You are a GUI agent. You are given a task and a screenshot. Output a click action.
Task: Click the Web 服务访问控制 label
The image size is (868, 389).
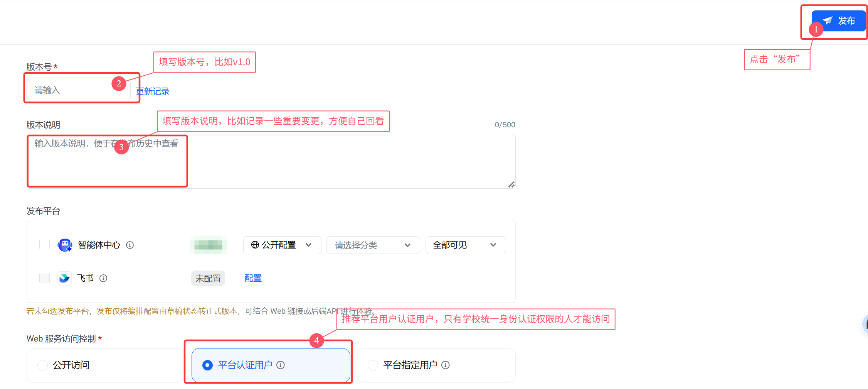coord(61,338)
